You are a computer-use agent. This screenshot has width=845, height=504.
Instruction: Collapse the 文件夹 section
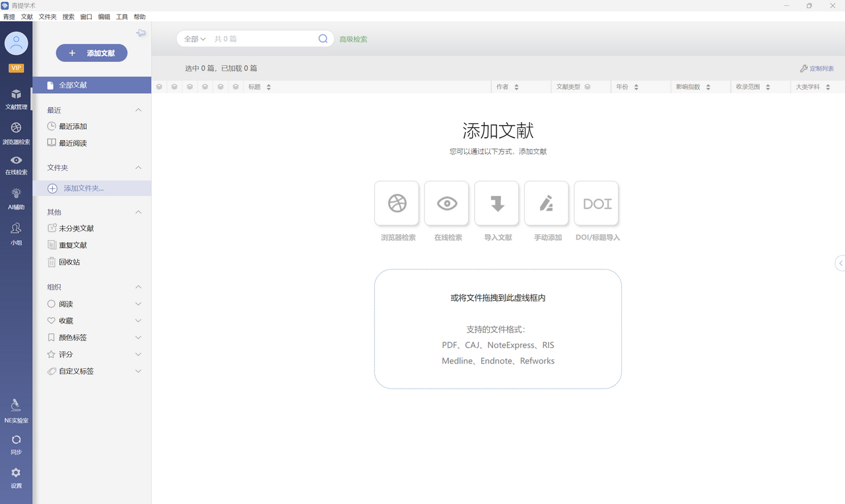[138, 168]
